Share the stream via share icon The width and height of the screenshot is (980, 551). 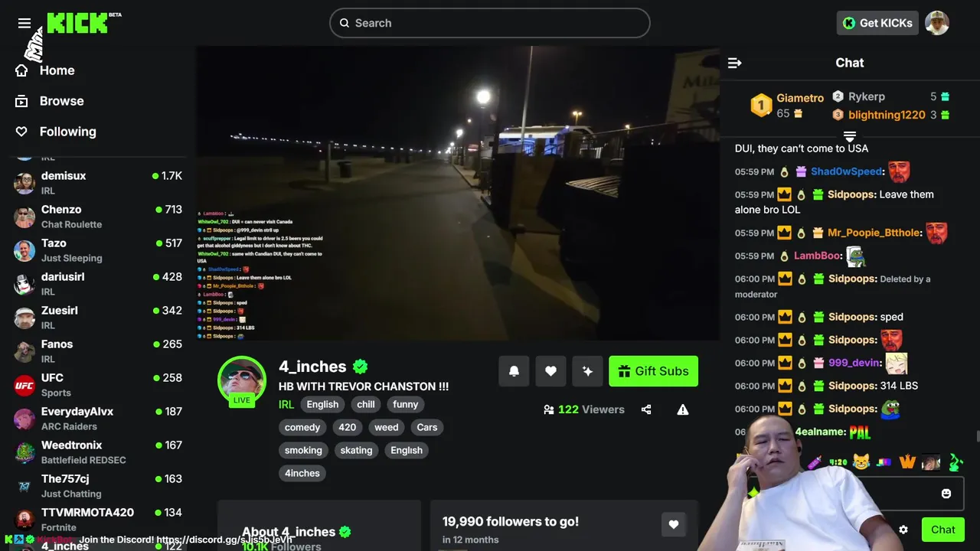pyautogui.click(x=646, y=409)
